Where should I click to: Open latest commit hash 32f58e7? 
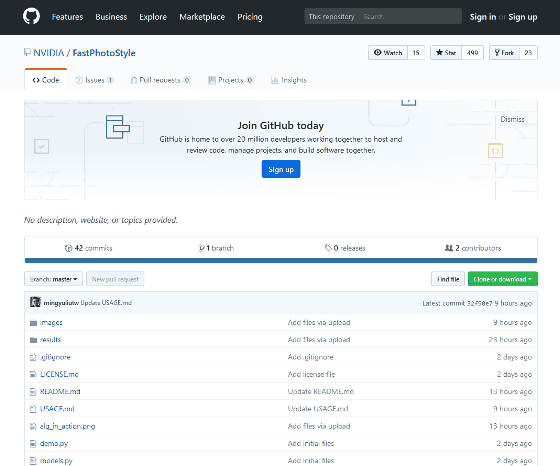(480, 303)
